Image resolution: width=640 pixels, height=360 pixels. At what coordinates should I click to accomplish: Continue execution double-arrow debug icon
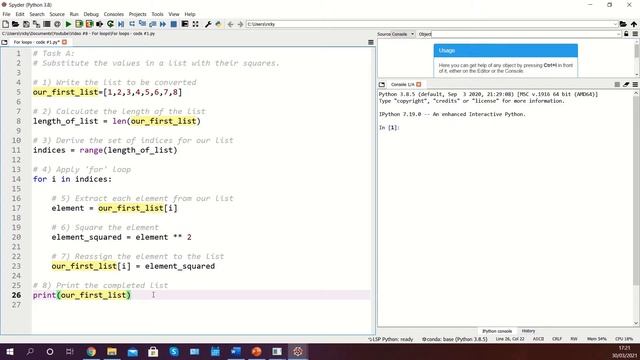pos(163,24)
